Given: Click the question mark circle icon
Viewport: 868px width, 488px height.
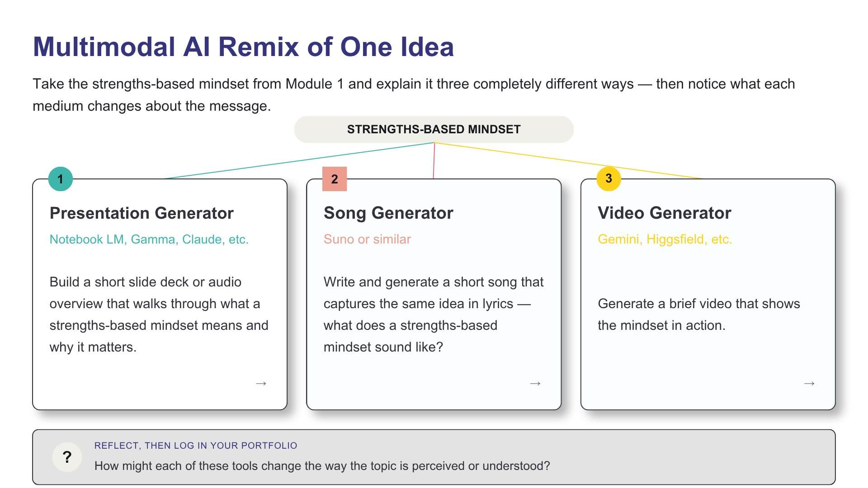Looking at the screenshot, I should point(67,457).
